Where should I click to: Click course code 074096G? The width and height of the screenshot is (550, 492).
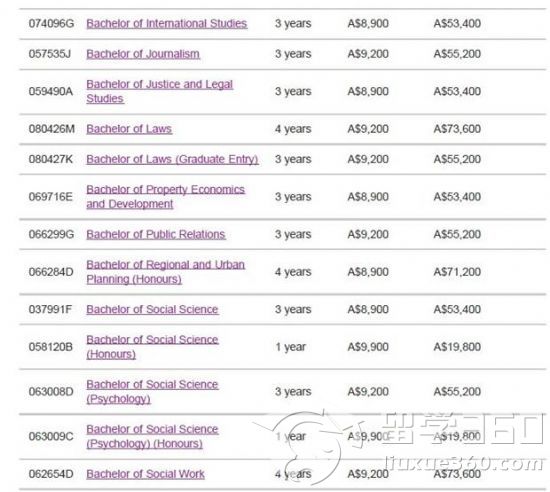click(x=51, y=23)
